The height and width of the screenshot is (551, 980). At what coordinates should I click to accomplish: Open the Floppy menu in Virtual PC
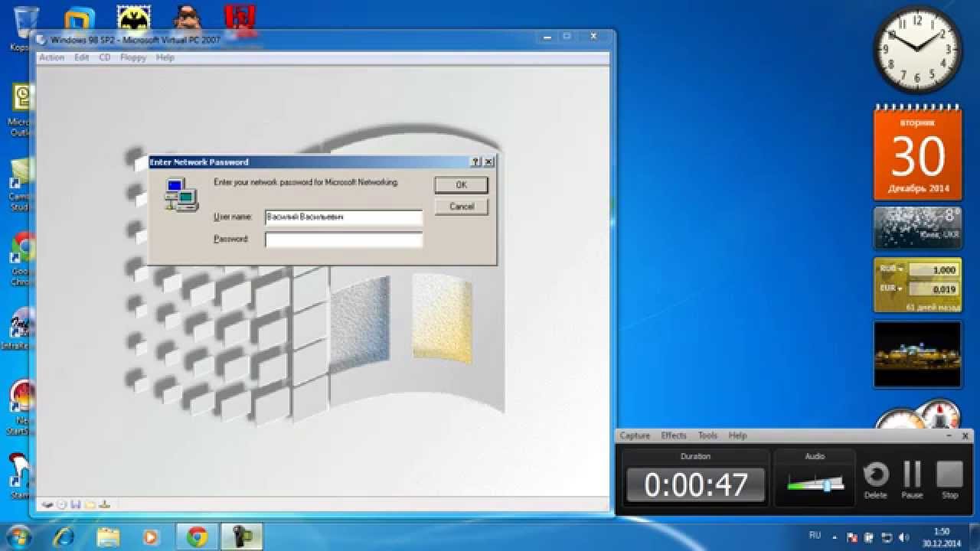point(133,57)
